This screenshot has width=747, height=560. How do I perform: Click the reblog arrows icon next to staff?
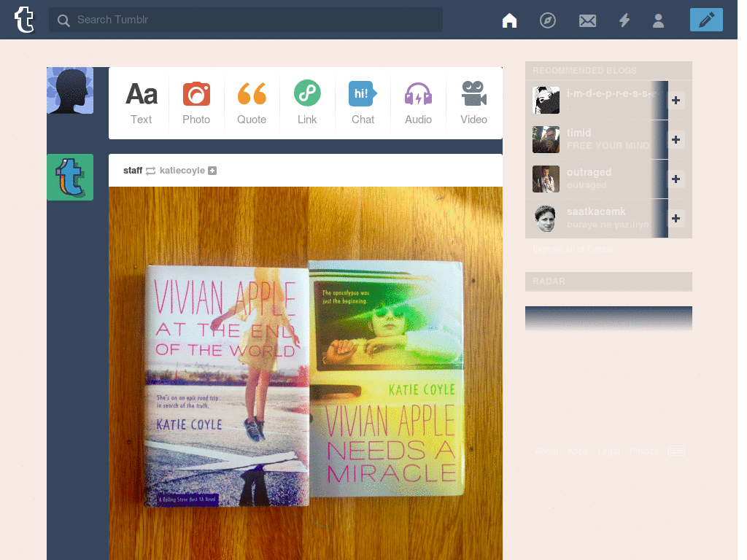(x=150, y=171)
